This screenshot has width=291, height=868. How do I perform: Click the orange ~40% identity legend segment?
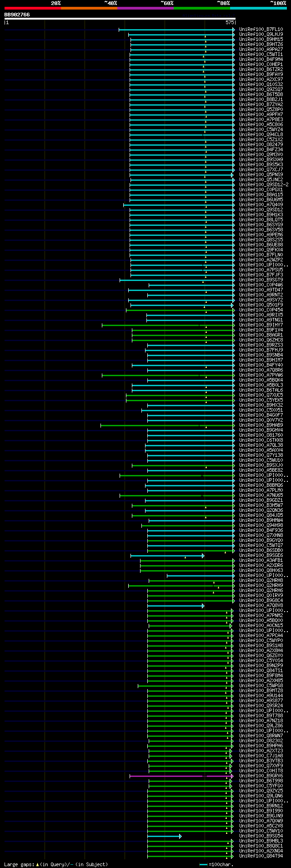coord(89,8)
